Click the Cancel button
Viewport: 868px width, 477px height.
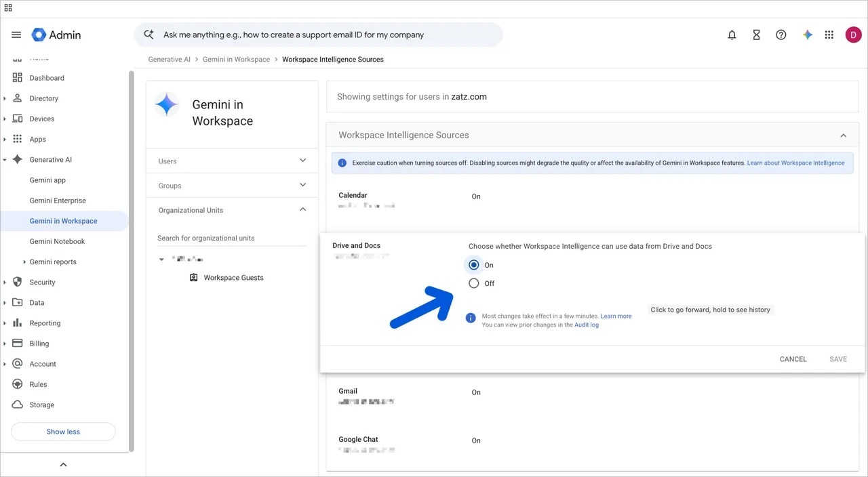point(793,359)
